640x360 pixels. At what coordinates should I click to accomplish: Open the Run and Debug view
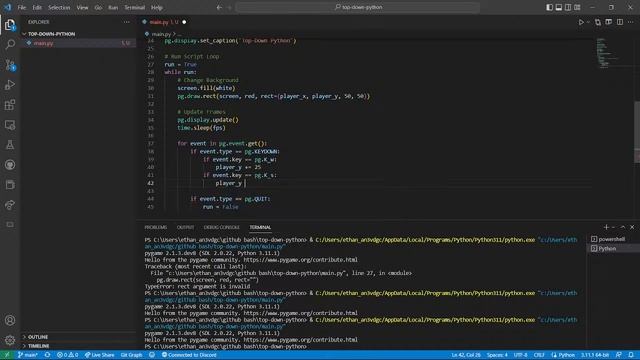(x=10, y=84)
